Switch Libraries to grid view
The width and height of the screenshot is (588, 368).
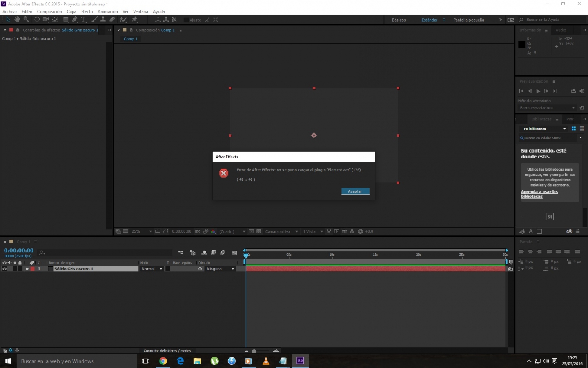coord(573,129)
